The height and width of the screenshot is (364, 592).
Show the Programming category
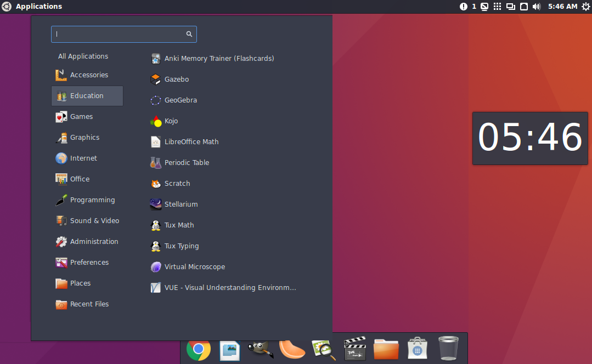coord(87,200)
